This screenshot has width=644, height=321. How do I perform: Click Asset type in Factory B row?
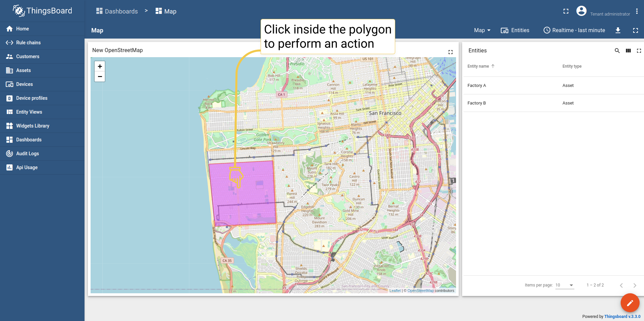pyautogui.click(x=568, y=103)
